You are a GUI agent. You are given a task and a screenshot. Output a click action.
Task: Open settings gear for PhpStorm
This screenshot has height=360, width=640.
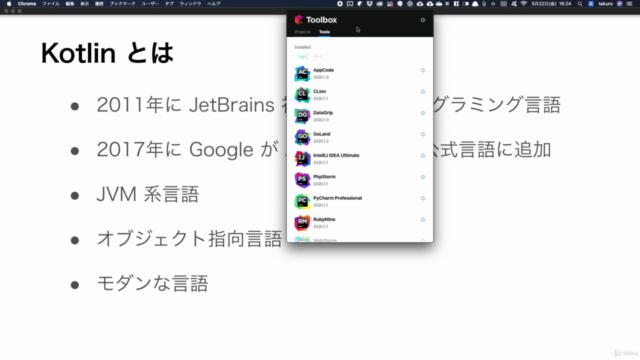[x=423, y=177]
